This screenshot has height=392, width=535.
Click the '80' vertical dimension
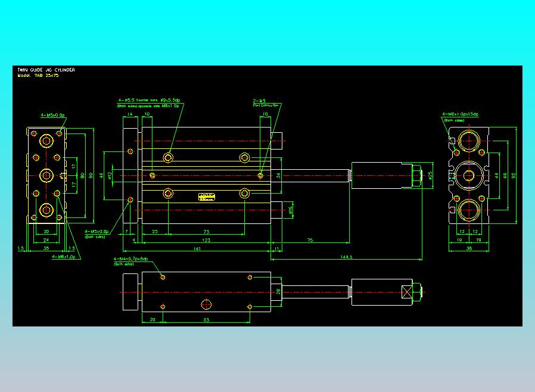click(82, 175)
